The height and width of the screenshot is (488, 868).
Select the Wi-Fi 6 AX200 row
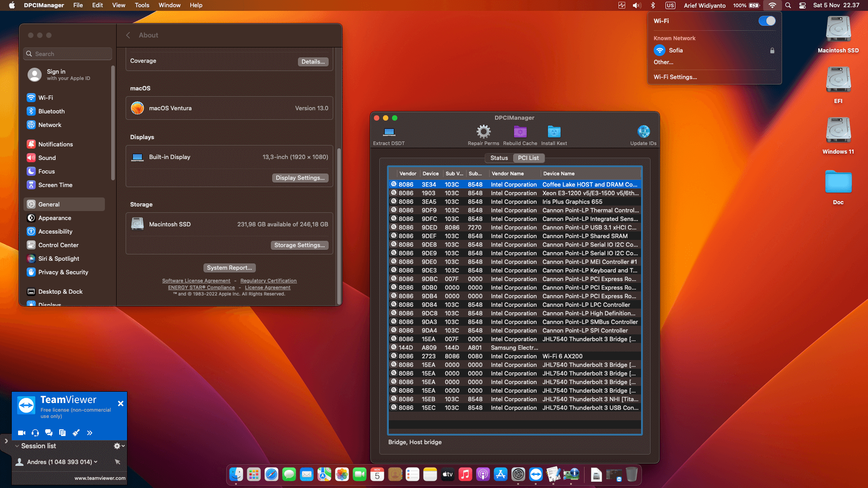[515, 356]
